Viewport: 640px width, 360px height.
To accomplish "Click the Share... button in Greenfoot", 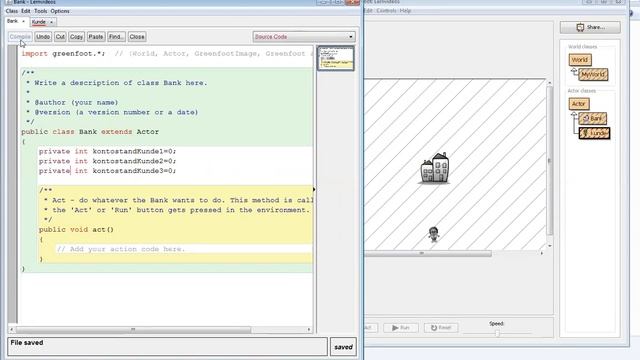I will [590, 27].
